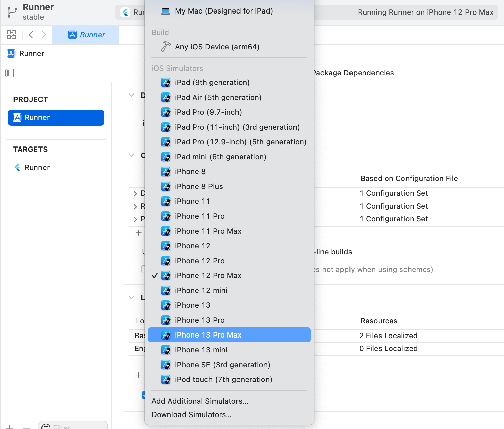Click Runner in the jump bar

coord(26,53)
